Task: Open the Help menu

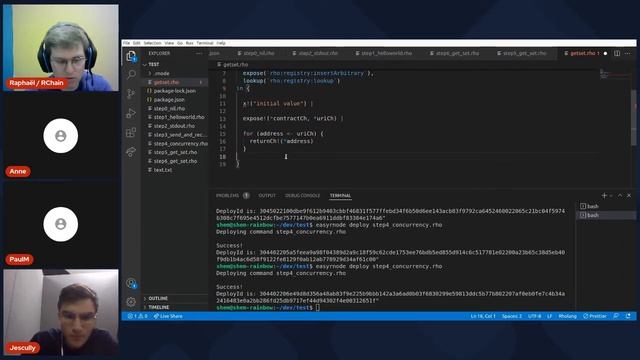Action: pyautogui.click(x=221, y=43)
